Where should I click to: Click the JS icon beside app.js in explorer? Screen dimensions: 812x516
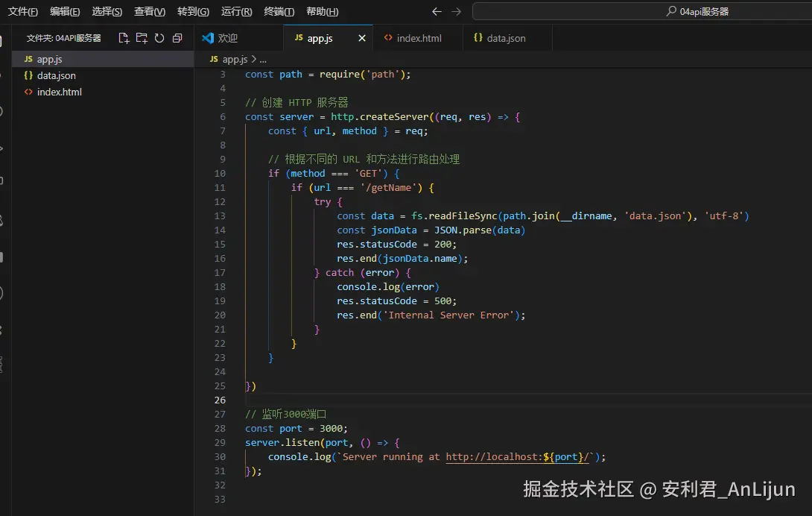tap(28, 59)
